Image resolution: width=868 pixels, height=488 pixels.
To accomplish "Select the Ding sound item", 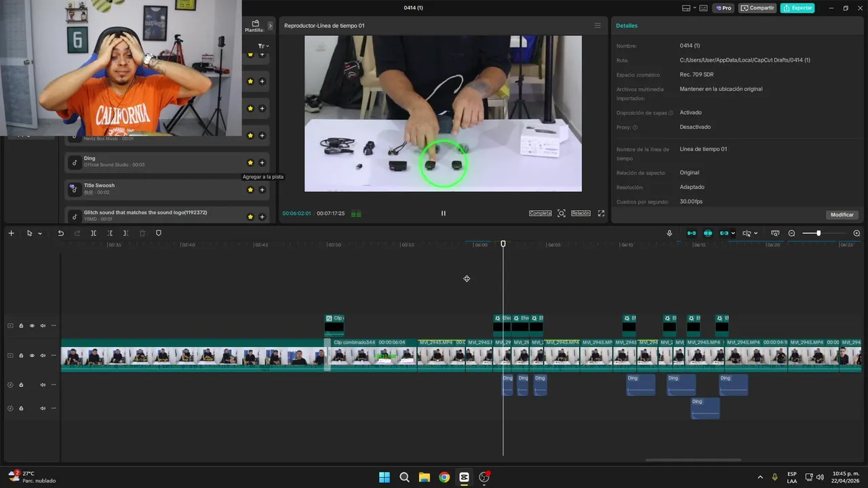I will 167,162.
